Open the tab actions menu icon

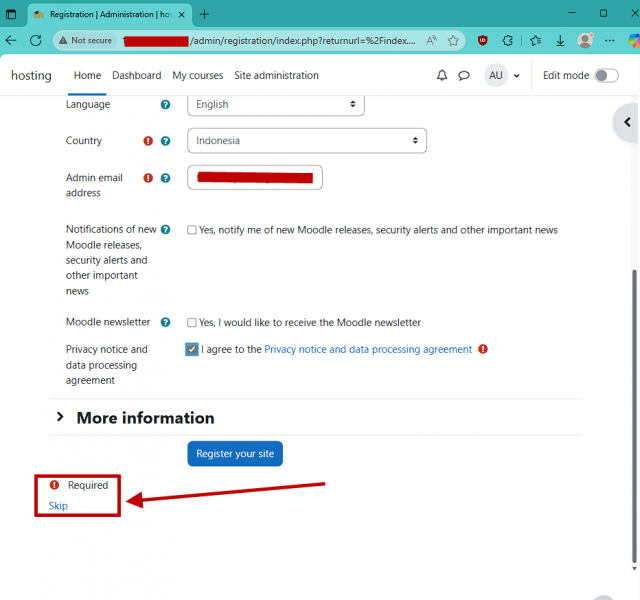tap(11, 14)
